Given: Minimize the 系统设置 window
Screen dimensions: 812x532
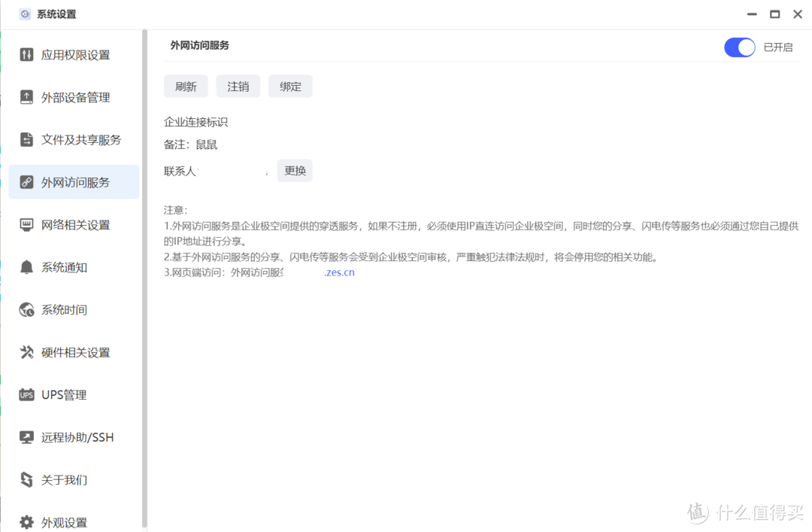Looking at the screenshot, I should [752, 14].
